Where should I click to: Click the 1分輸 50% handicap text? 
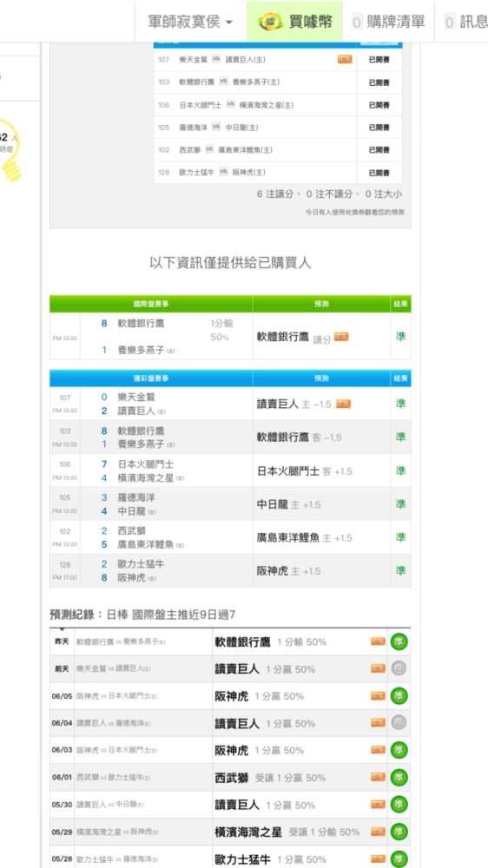[221, 330]
